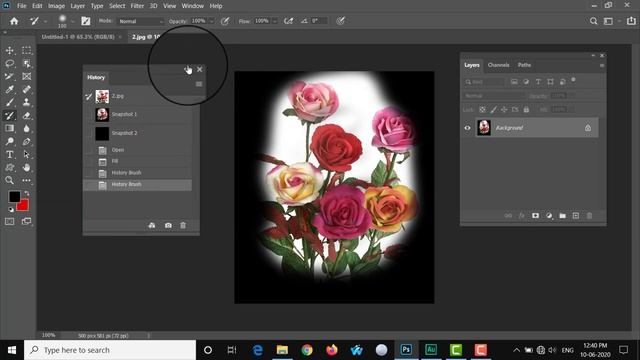Toggle Quick Mask mode
Image resolution: width=640 pixels, height=360 pixels.
click(x=9, y=221)
